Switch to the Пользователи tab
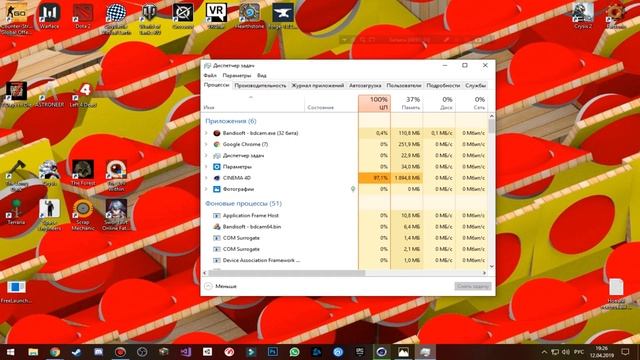 (404, 85)
